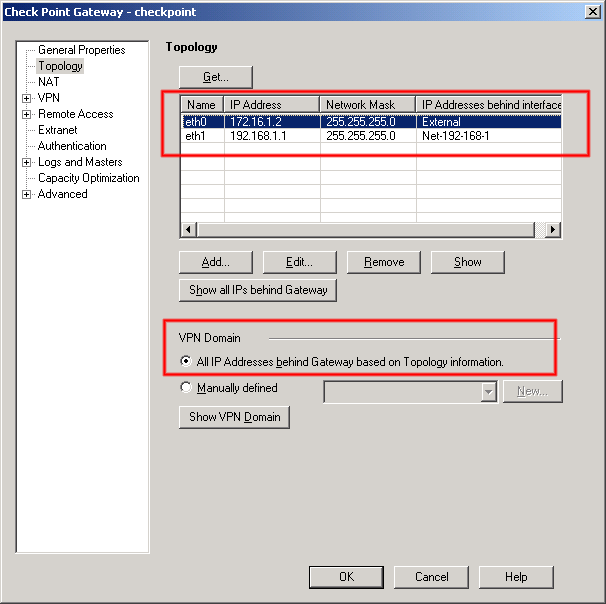The width and height of the screenshot is (606, 604).
Task: Open the manually defined VPN domain dropdown
Action: point(489,392)
